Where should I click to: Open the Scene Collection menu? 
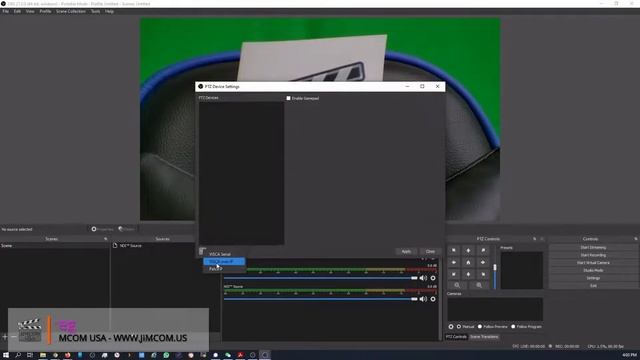coord(71,11)
